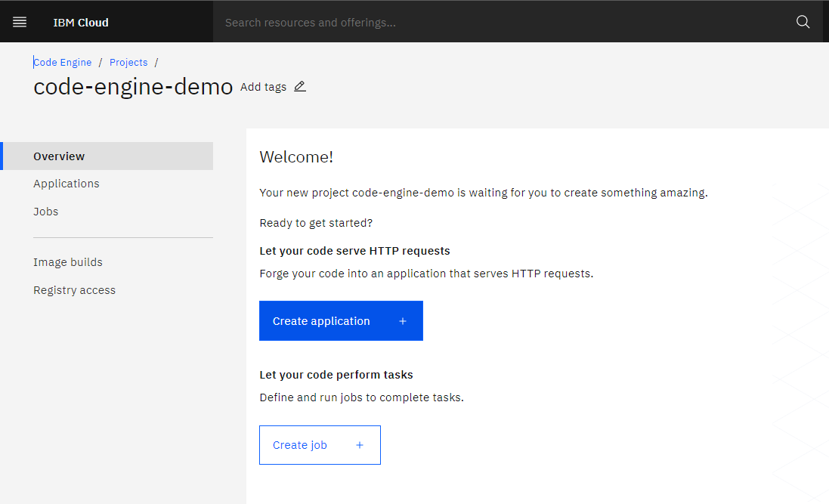Open the Image builds sidebar item
Image resolution: width=829 pixels, height=504 pixels.
coord(68,262)
